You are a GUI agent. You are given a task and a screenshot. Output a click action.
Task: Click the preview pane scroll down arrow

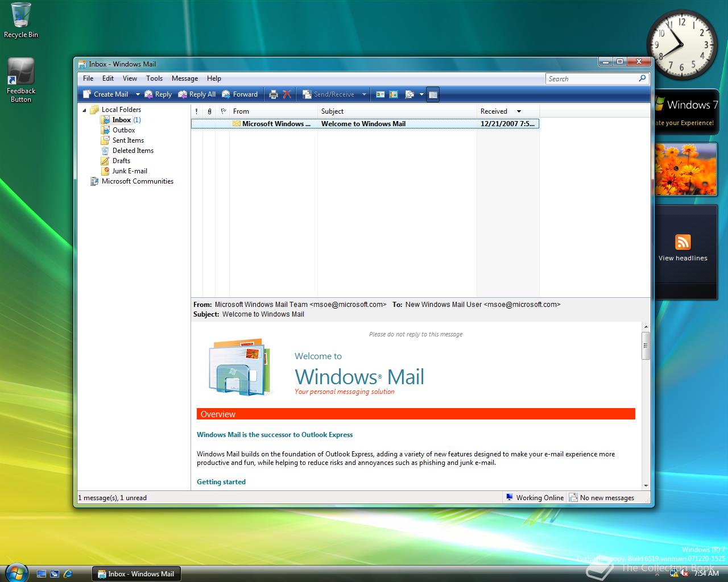[646, 486]
